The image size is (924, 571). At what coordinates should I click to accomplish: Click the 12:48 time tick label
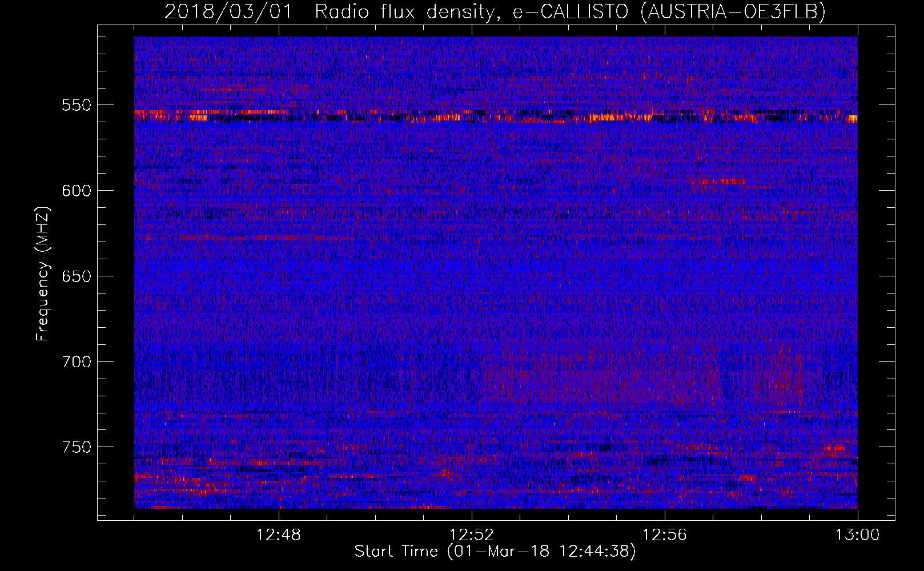[279, 535]
